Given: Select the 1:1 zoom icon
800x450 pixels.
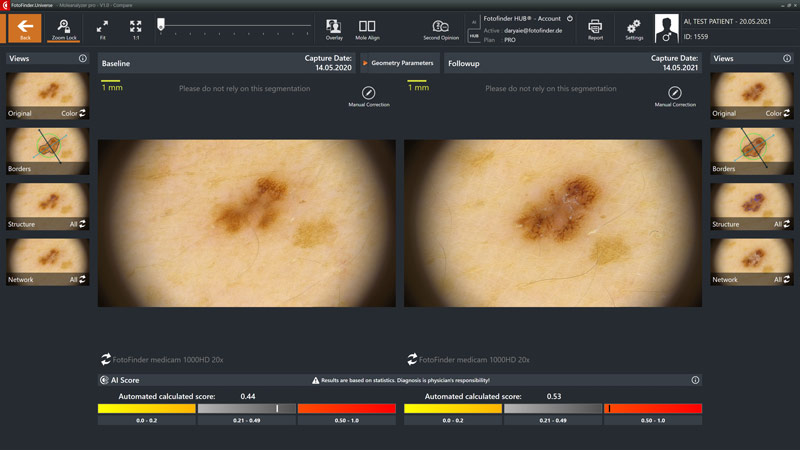Looking at the screenshot, I should pyautogui.click(x=136, y=29).
